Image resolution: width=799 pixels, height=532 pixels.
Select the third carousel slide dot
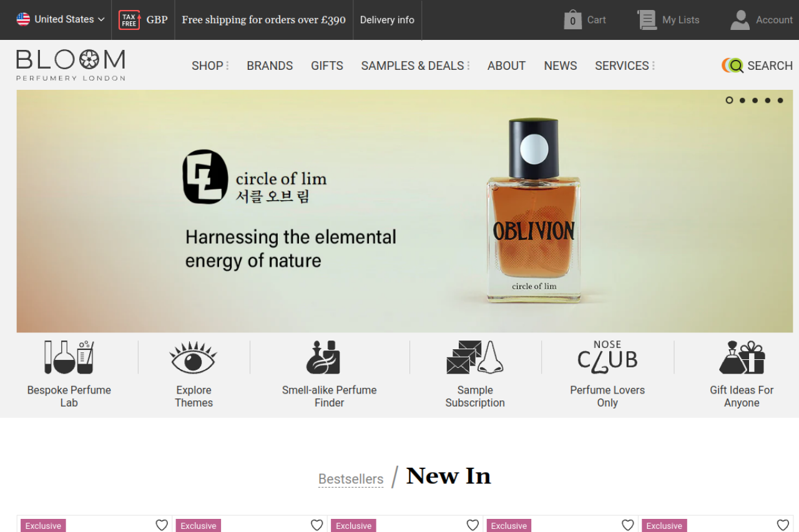[755, 100]
